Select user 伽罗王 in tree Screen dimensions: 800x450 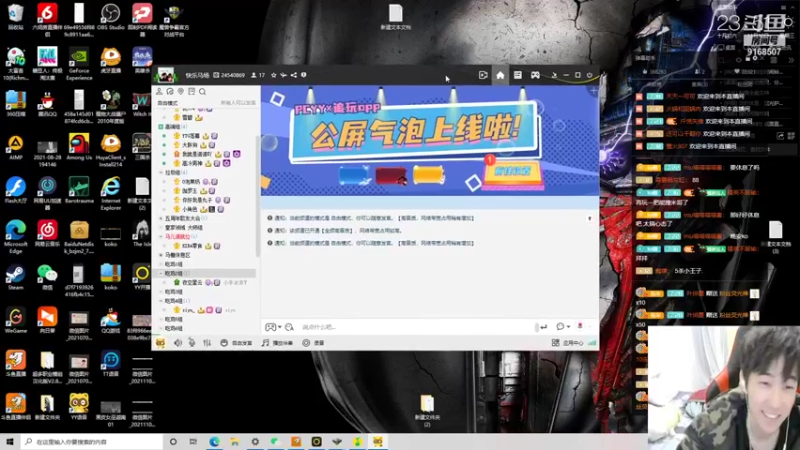point(189,191)
